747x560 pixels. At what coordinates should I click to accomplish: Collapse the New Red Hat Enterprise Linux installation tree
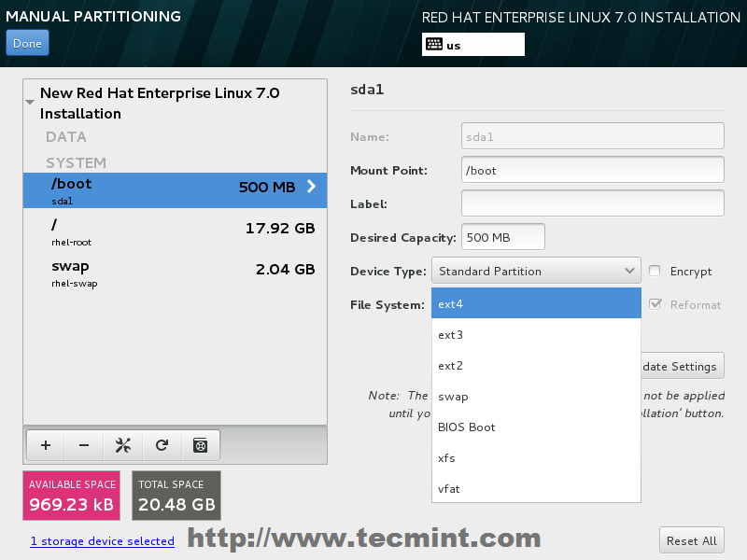(x=30, y=103)
